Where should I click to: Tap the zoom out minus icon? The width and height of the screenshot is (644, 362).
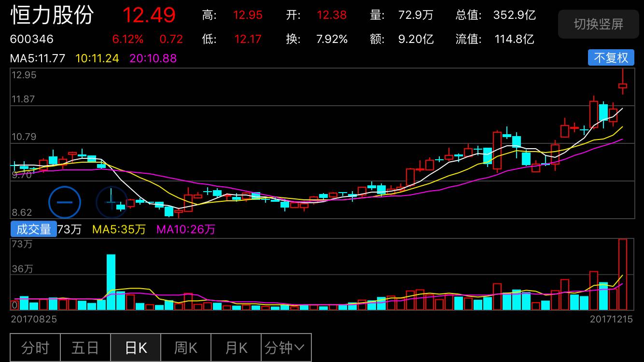point(65,202)
